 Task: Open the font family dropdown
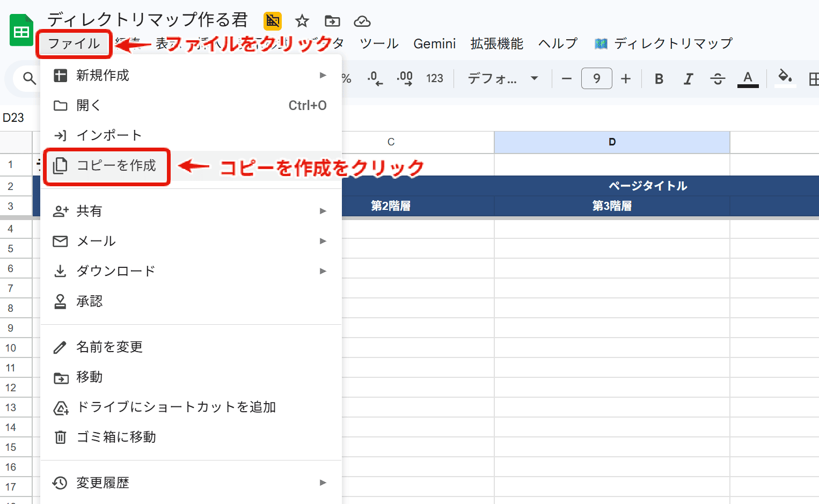[502, 79]
